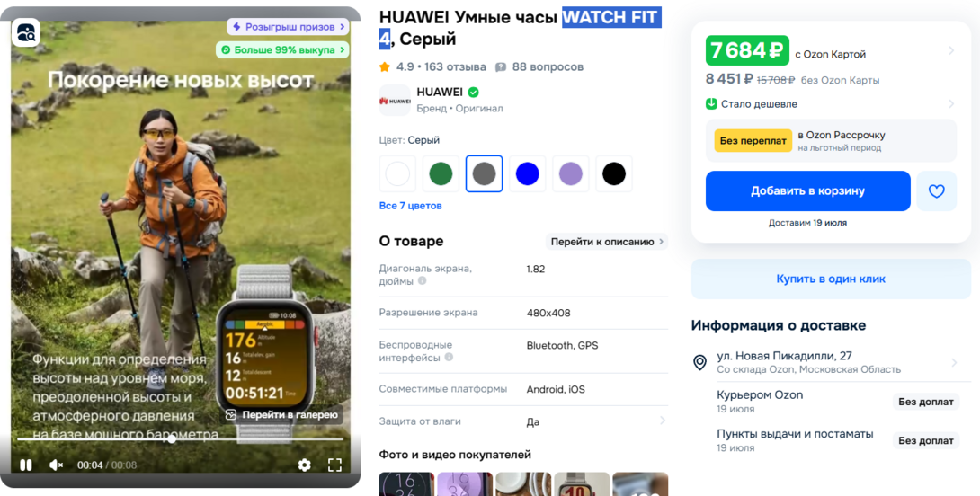Add product to favorites heart
The width and height of the screenshot is (980, 496).
[x=936, y=191]
